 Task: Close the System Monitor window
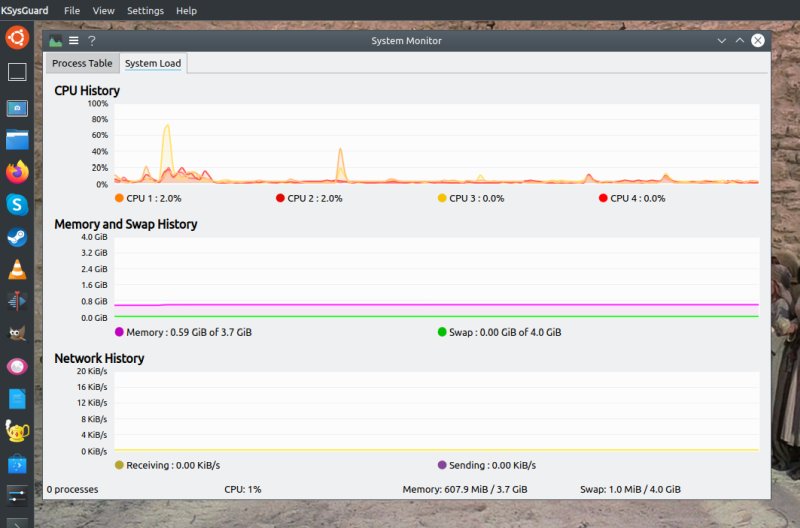758,40
